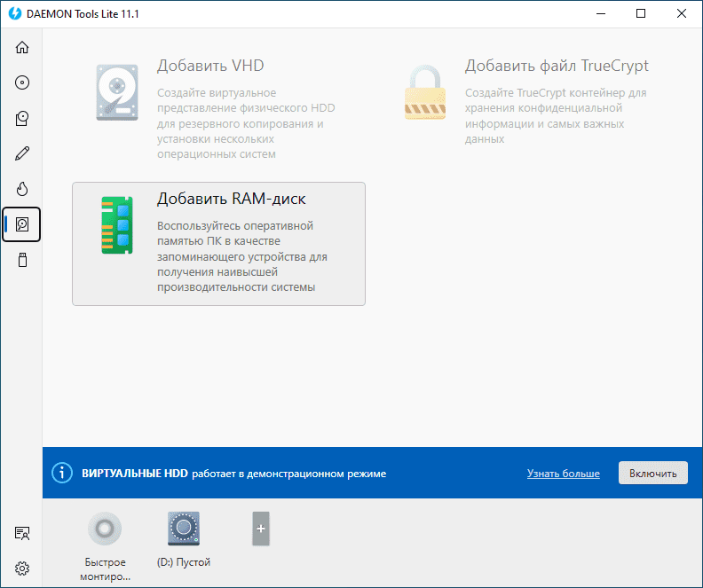Image resolution: width=703 pixels, height=588 pixels.
Task: Select the Virtual HDD sidebar icon
Action: pos(22,224)
